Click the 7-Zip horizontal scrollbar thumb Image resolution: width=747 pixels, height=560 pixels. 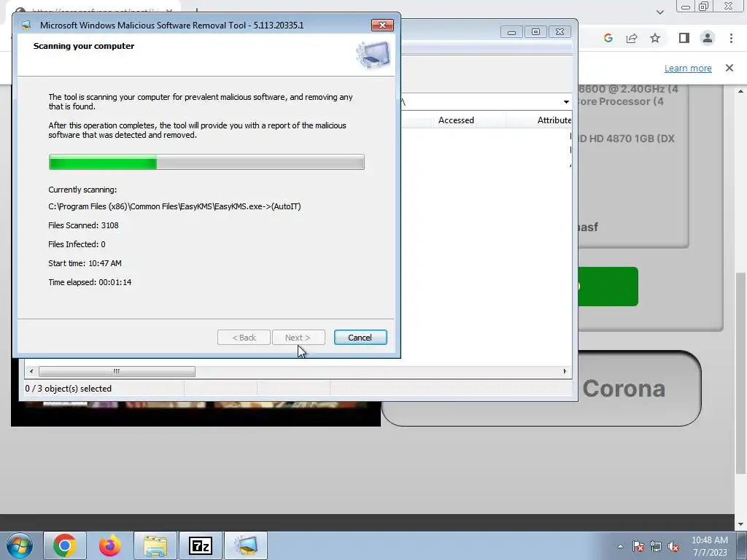tap(117, 371)
